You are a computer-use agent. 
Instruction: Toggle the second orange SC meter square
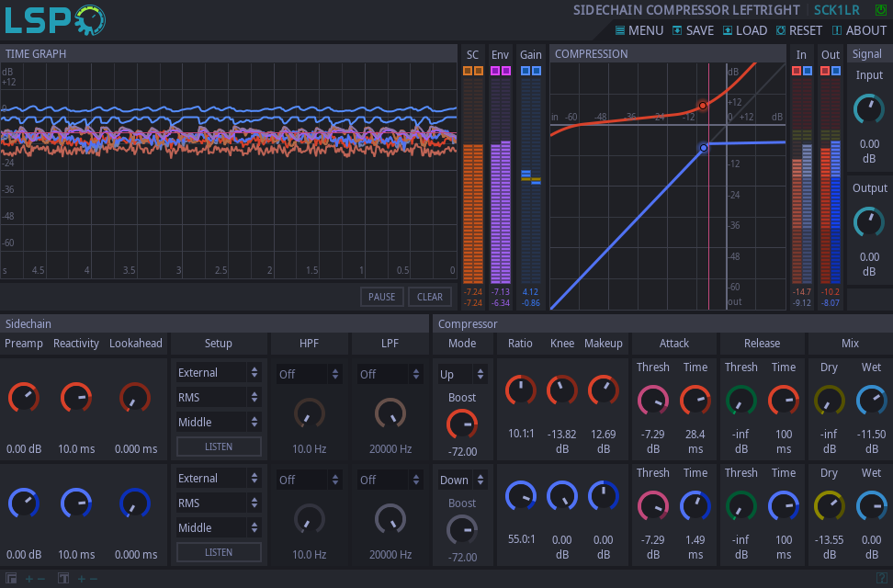(x=479, y=71)
